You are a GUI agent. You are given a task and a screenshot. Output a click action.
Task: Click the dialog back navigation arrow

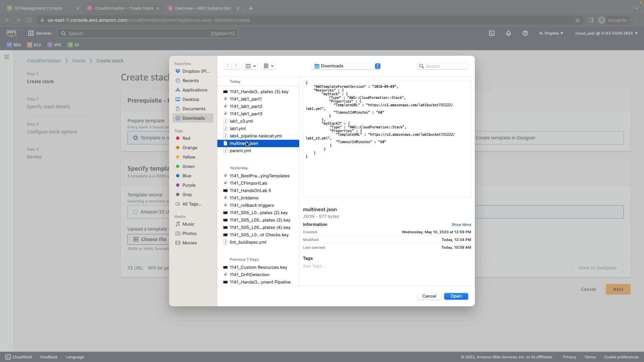click(x=228, y=66)
